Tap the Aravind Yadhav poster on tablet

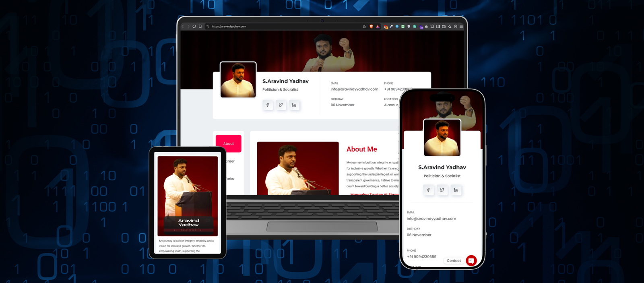point(188,196)
